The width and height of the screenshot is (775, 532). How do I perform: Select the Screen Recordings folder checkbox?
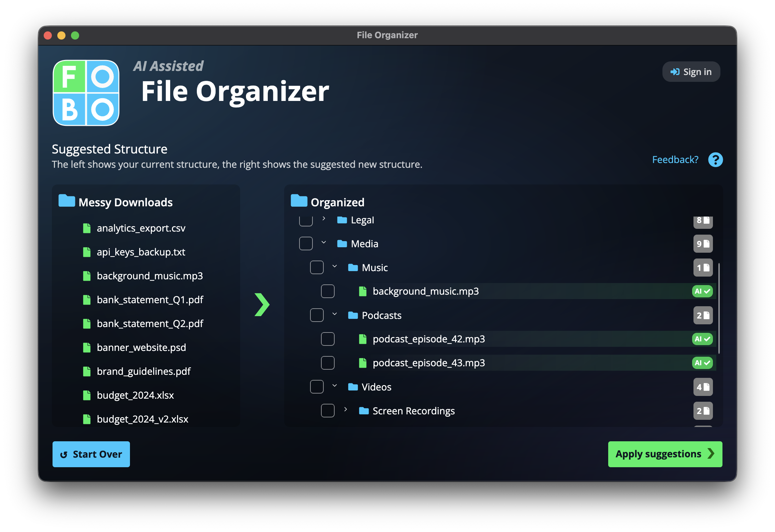tap(327, 411)
